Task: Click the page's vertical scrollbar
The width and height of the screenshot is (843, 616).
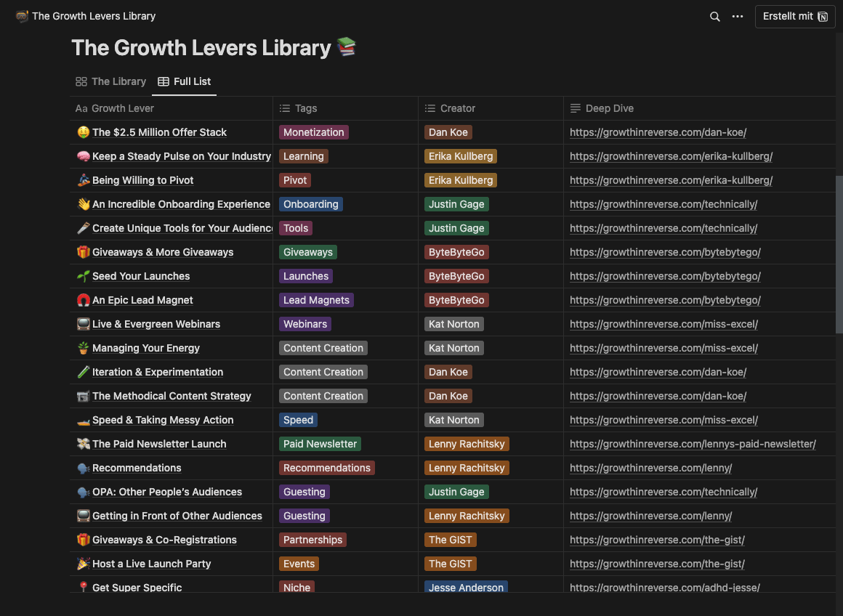Action: tap(839, 255)
